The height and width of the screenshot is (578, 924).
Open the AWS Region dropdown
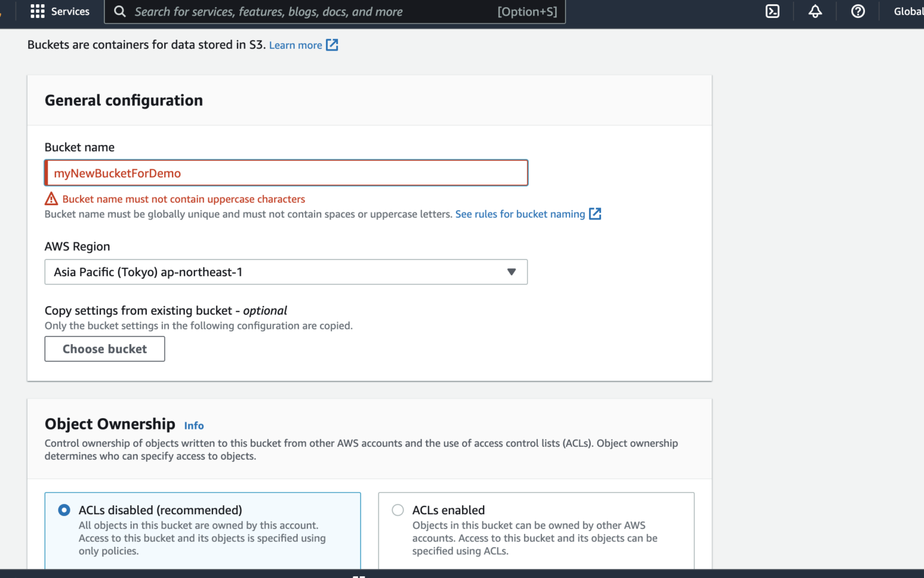tap(286, 272)
